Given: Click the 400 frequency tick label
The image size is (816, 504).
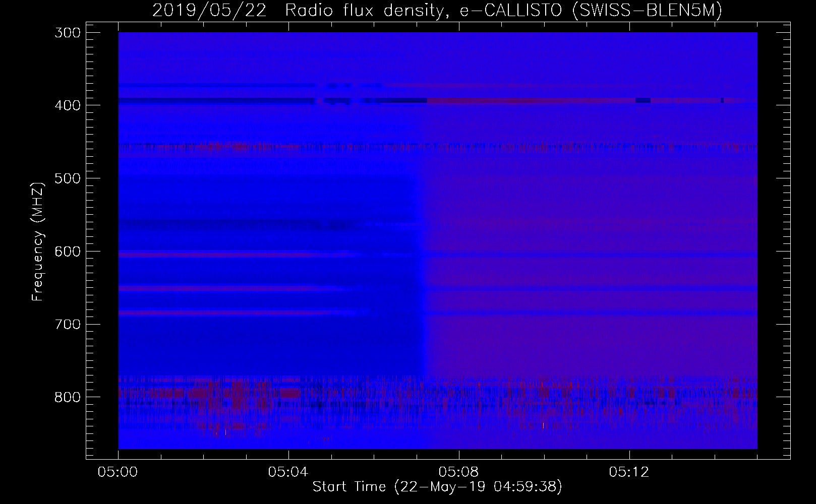Looking at the screenshot, I should pos(67,105).
